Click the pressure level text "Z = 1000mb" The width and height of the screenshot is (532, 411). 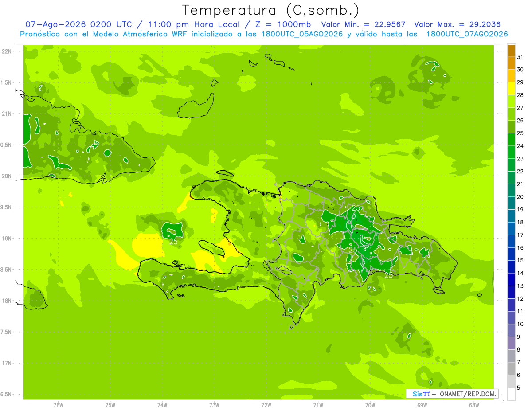point(284,24)
